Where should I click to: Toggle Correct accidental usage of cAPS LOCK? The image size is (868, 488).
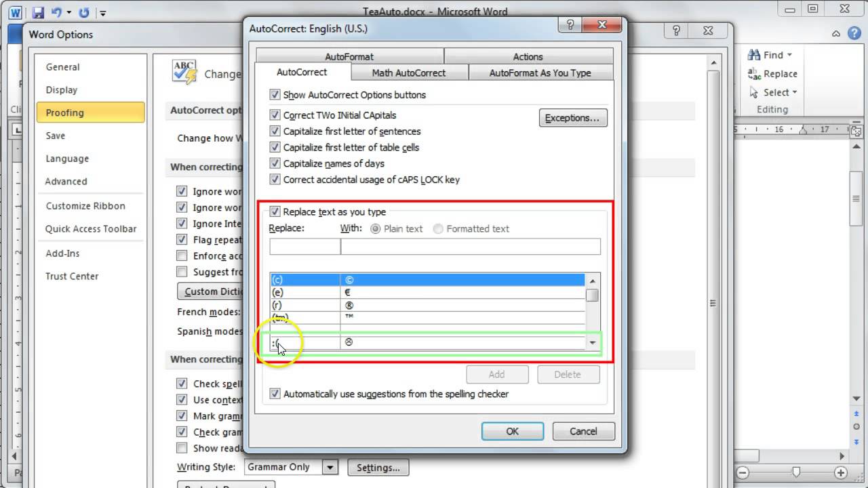275,180
